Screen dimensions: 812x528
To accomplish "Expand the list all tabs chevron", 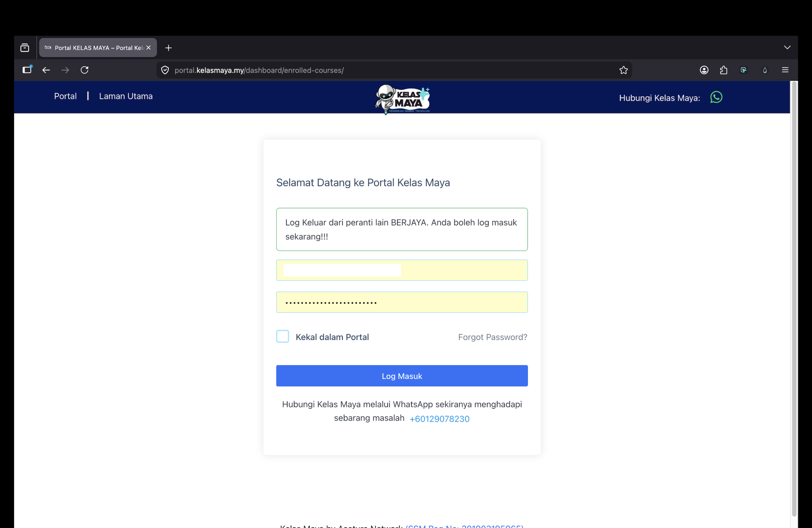I will coord(787,48).
